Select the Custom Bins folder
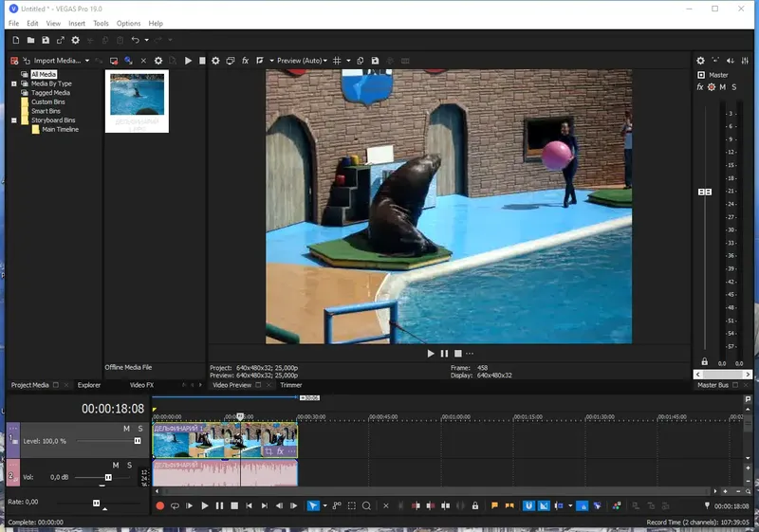The image size is (759, 532). coord(47,102)
